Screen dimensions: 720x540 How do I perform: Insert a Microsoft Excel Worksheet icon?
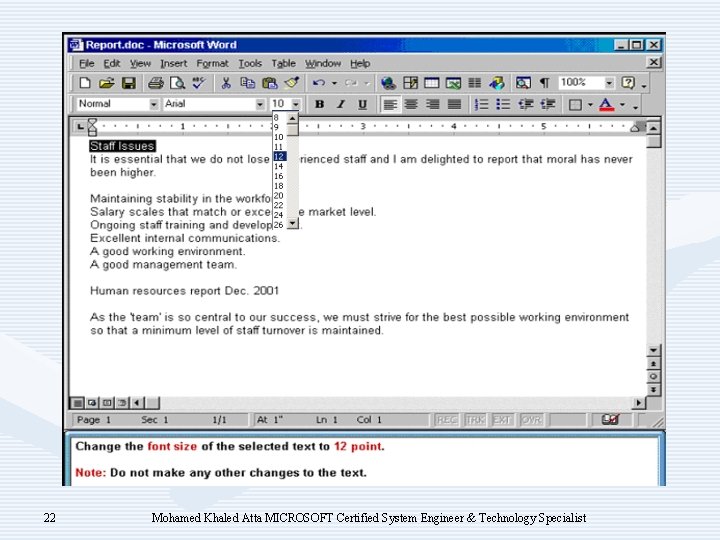coord(453,83)
